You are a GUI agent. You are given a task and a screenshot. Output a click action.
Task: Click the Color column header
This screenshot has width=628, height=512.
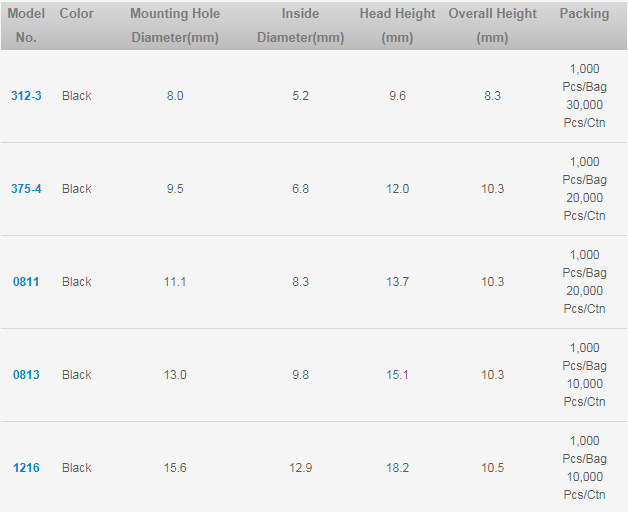[x=76, y=14]
